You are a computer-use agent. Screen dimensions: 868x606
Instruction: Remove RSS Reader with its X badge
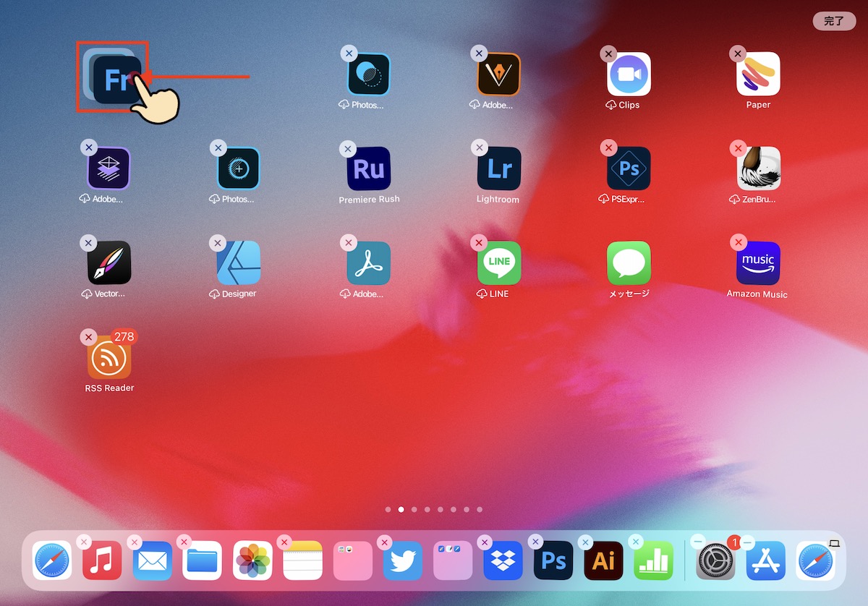tap(88, 337)
